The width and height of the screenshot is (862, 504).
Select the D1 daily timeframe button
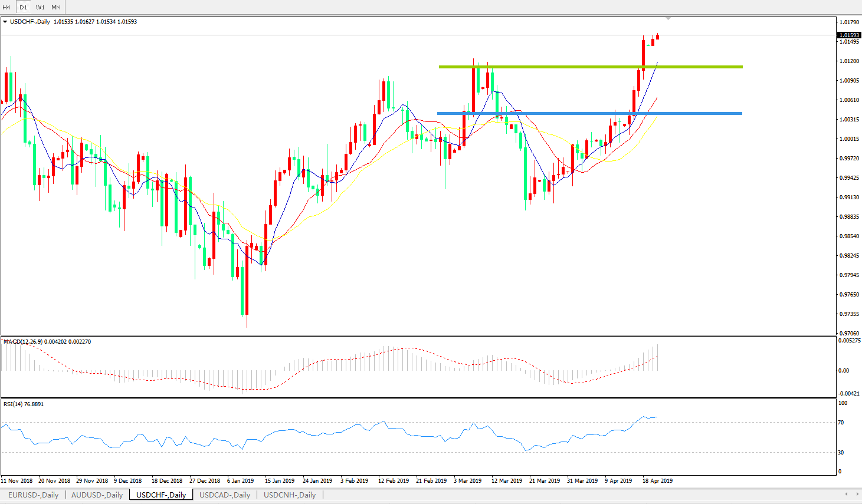pos(23,8)
